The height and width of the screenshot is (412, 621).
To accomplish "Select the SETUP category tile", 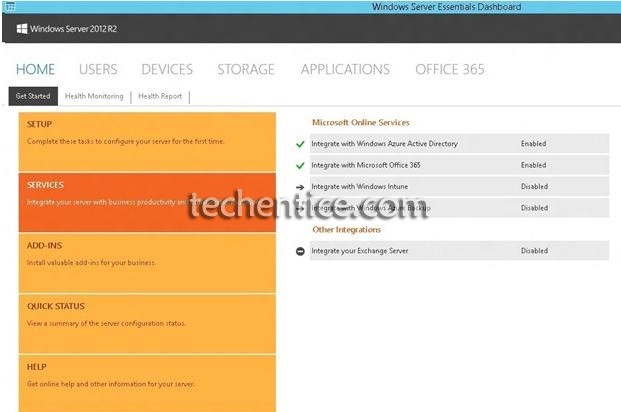I will [147, 142].
